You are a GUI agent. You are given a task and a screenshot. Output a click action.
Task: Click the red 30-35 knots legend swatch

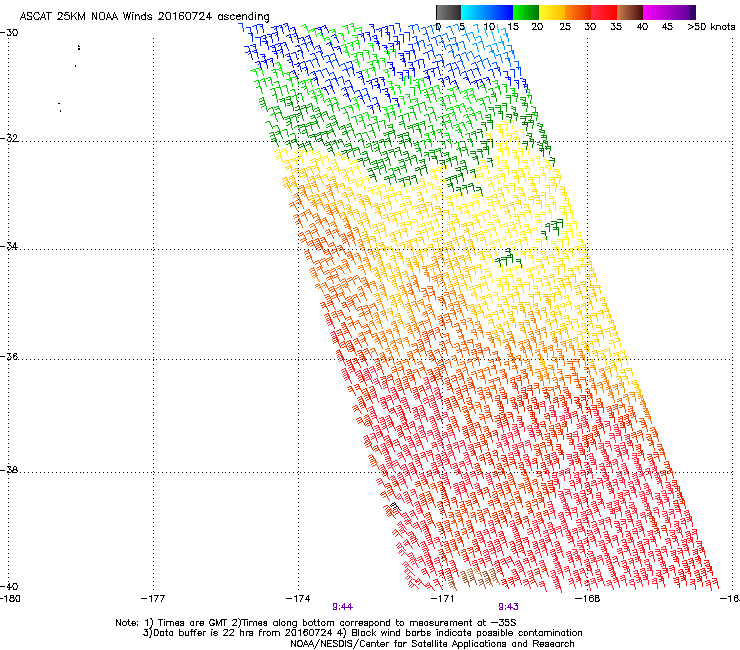pos(604,12)
